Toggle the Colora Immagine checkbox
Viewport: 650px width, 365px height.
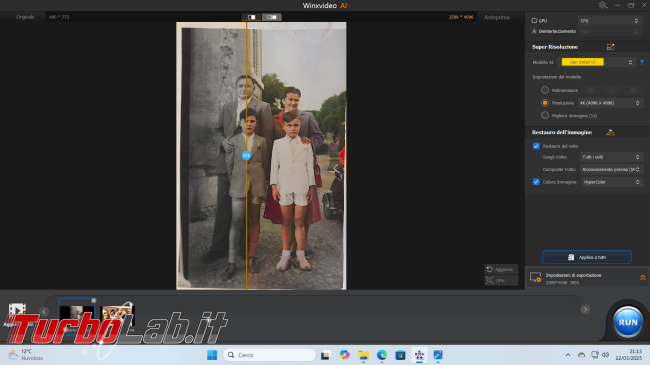tap(536, 182)
